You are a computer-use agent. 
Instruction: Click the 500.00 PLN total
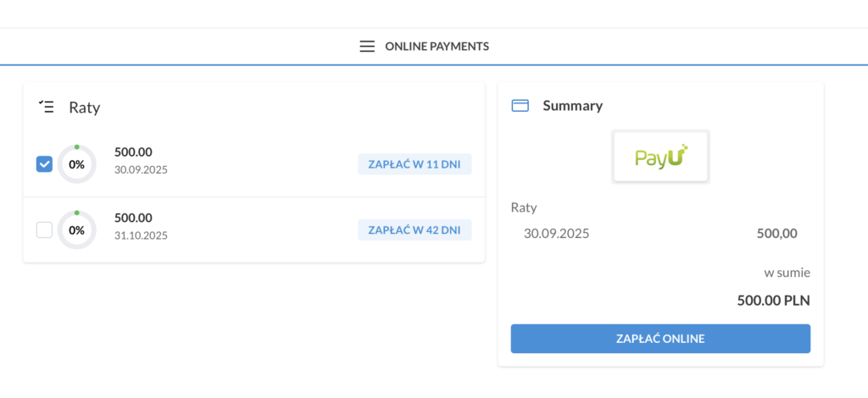774,301
